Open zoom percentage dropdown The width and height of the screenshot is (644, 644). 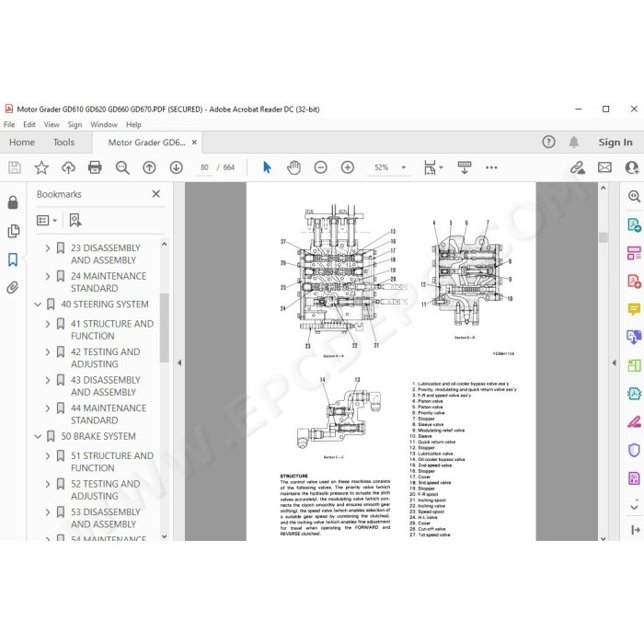[404, 167]
